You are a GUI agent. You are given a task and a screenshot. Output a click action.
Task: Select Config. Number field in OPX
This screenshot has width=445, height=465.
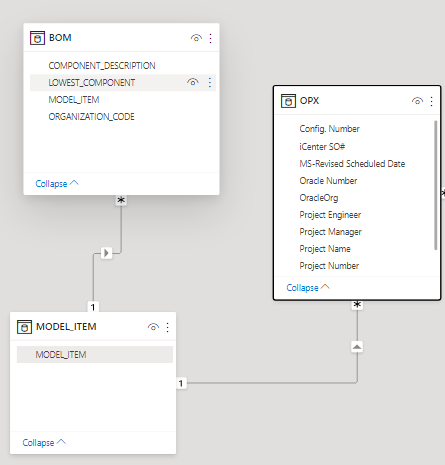click(330, 129)
